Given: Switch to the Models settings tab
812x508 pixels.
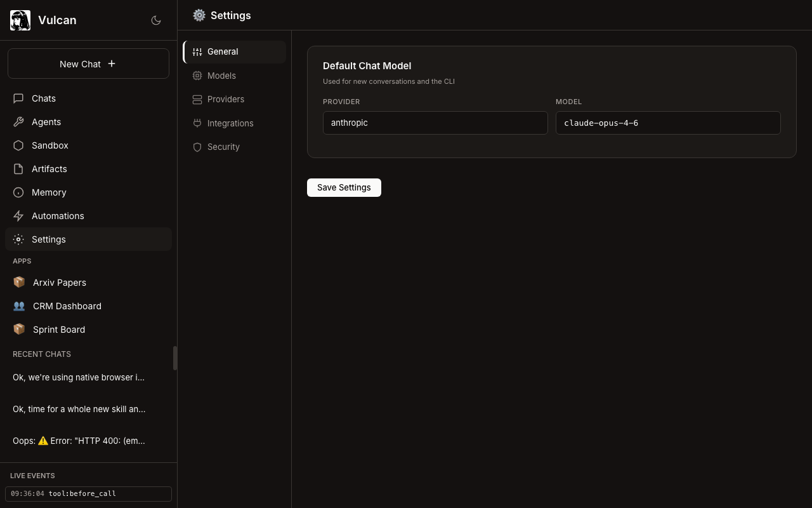Looking at the screenshot, I should [x=221, y=76].
